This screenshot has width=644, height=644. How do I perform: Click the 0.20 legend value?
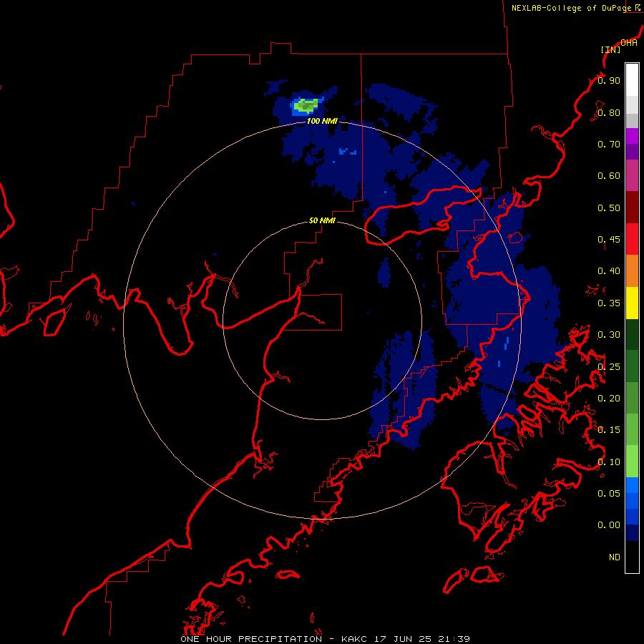pos(609,399)
